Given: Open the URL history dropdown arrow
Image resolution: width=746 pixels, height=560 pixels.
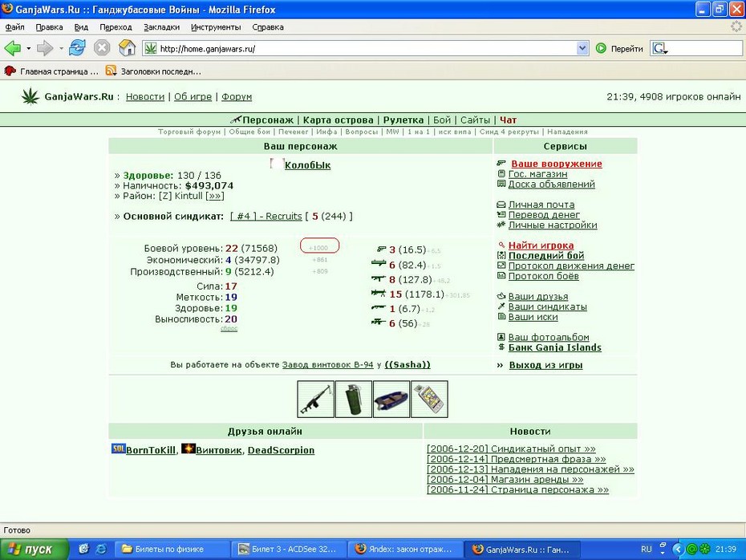Looking at the screenshot, I should pos(582,48).
